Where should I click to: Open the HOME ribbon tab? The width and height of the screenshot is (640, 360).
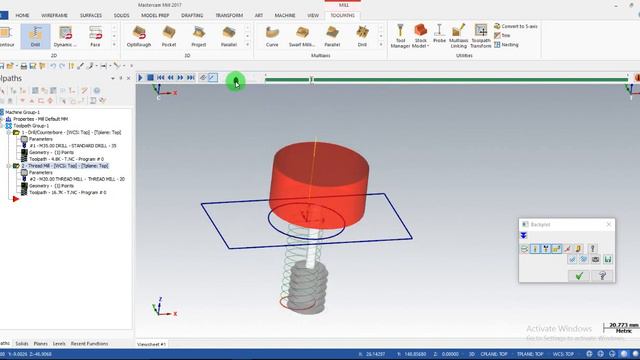pos(22,16)
